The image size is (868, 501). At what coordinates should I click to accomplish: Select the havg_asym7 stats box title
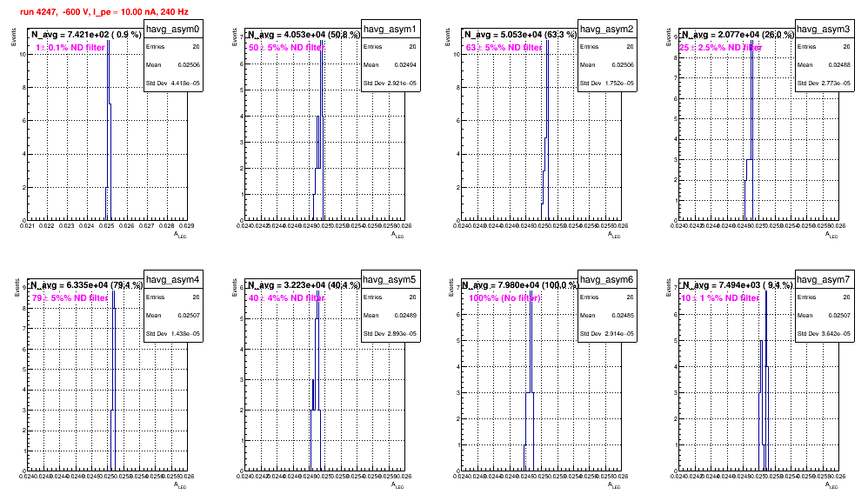(824, 279)
